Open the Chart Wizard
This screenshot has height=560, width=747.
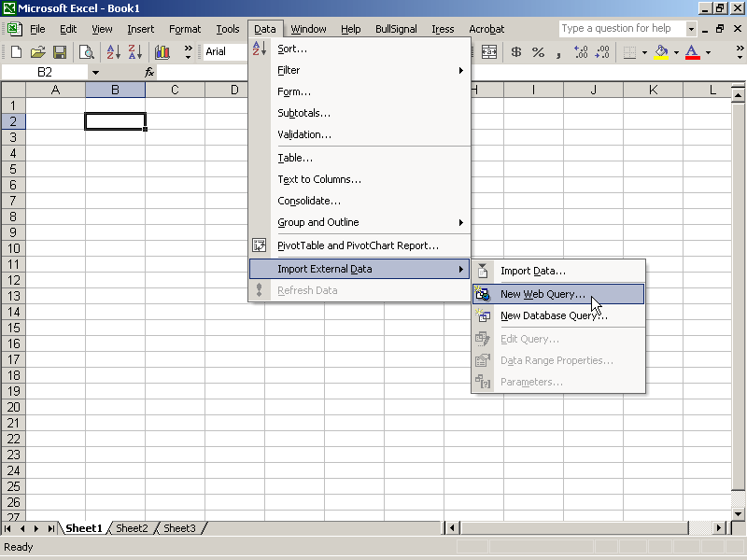pyautogui.click(x=162, y=52)
